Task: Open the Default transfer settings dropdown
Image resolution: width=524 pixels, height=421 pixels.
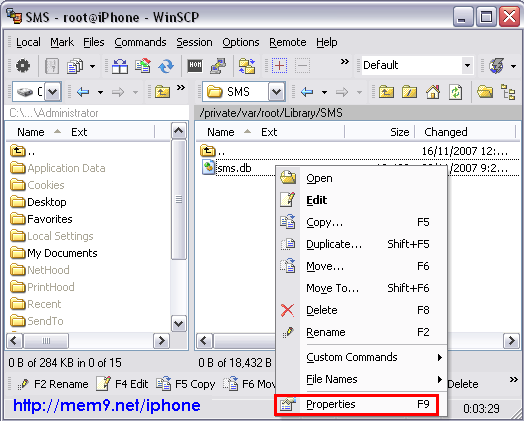Action: point(468,65)
